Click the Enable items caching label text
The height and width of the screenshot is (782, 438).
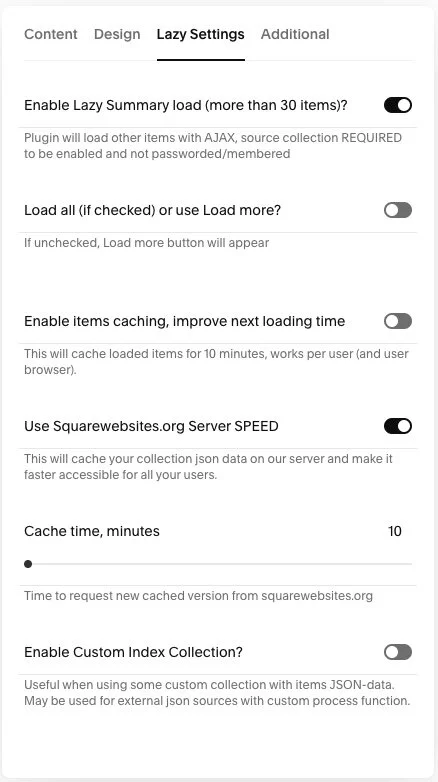click(185, 321)
